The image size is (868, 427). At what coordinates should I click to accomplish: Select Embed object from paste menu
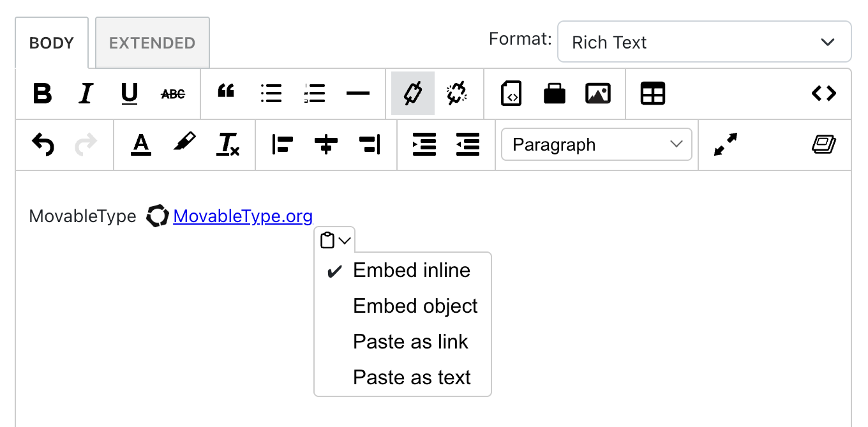[x=415, y=306]
